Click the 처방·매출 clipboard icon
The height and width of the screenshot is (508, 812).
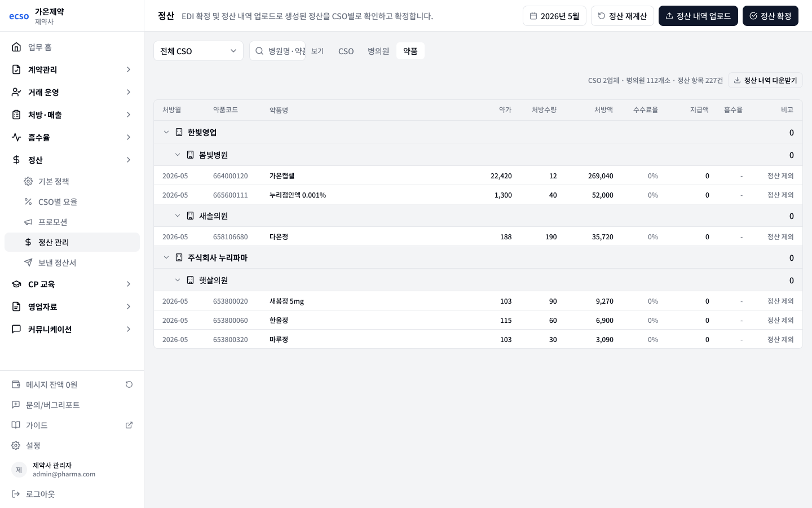(x=16, y=115)
